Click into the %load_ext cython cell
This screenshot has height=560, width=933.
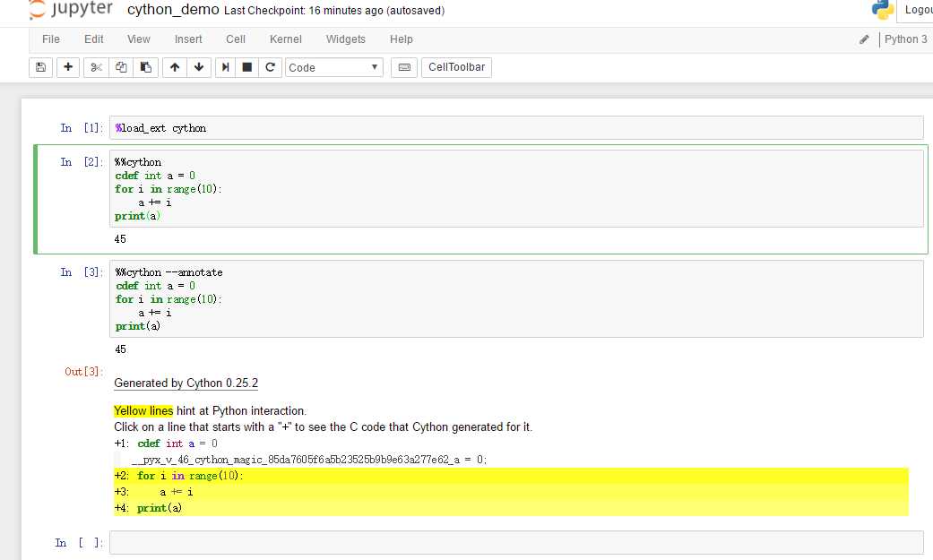(x=516, y=128)
